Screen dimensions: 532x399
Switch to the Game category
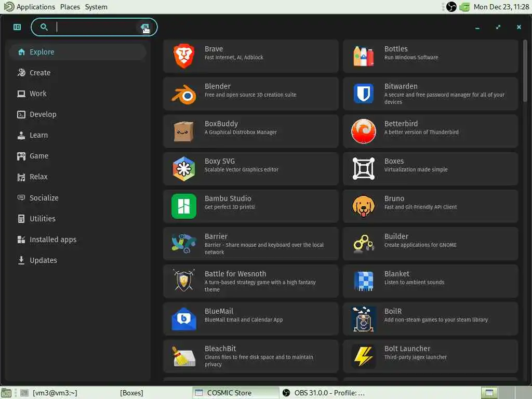(x=78, y=156)
